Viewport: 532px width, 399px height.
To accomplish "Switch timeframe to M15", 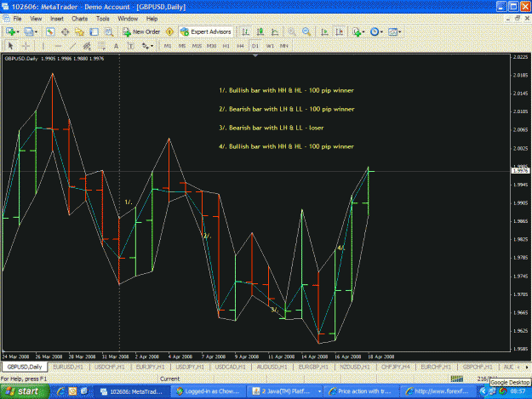I will [197, 46].
